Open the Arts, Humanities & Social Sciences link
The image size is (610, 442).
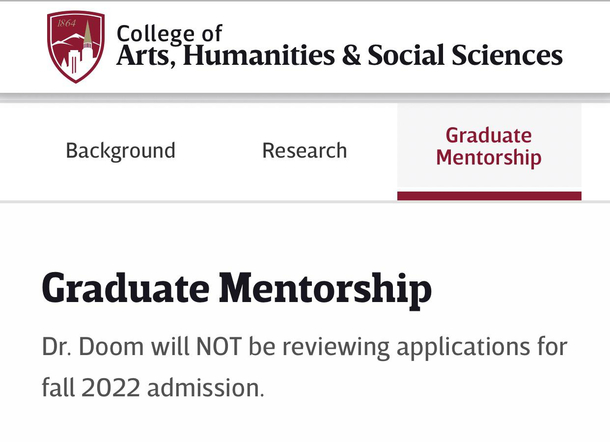(339, 55)
